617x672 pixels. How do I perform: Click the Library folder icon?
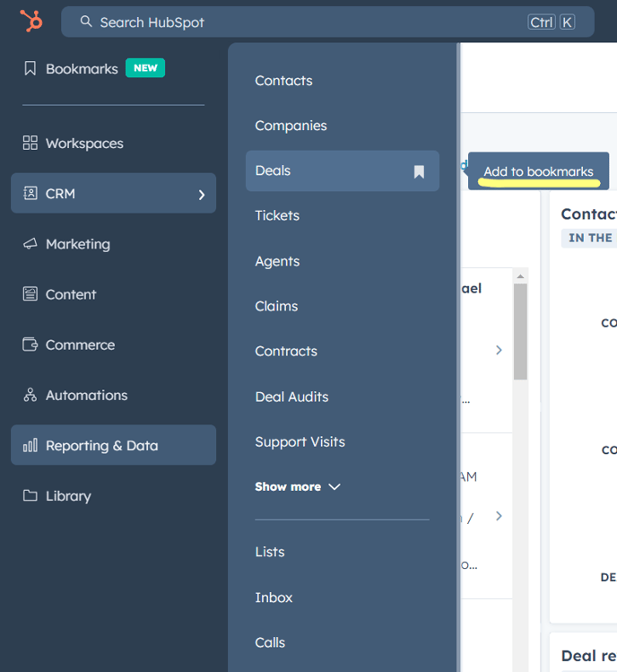coord(30,496)
